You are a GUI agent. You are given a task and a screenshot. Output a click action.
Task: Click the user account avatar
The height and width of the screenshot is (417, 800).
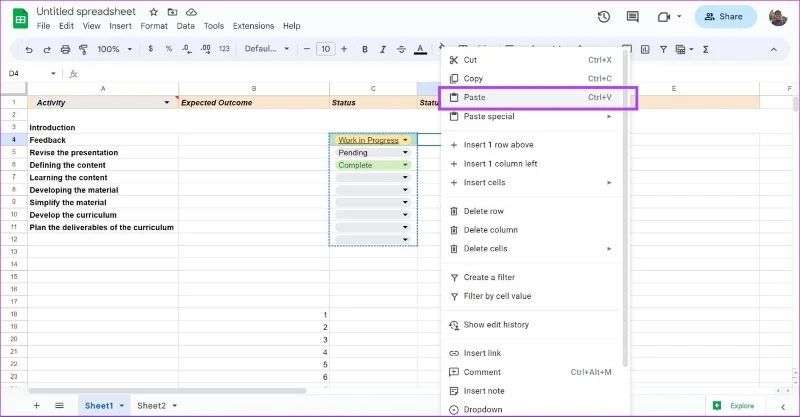tap(778, 17)
